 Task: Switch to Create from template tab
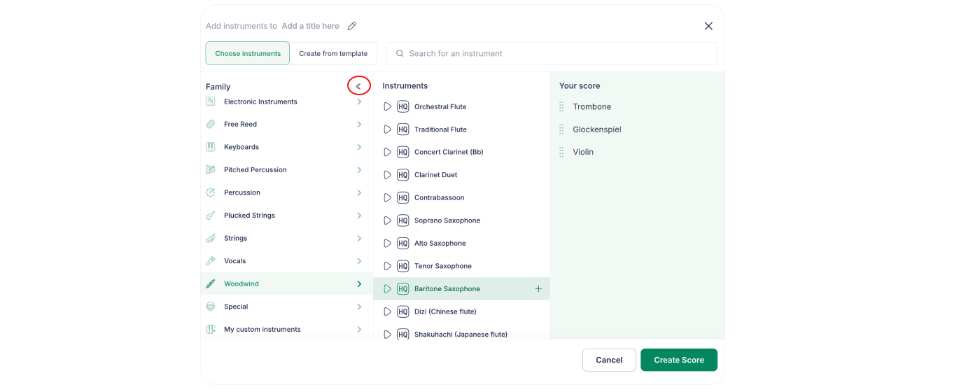coord(333,54)
